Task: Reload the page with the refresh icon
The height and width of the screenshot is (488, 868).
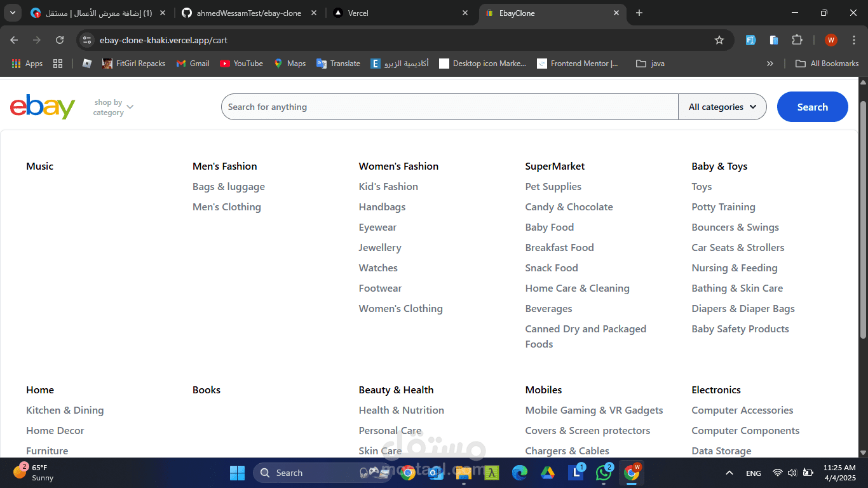Action: coord(60,40)
